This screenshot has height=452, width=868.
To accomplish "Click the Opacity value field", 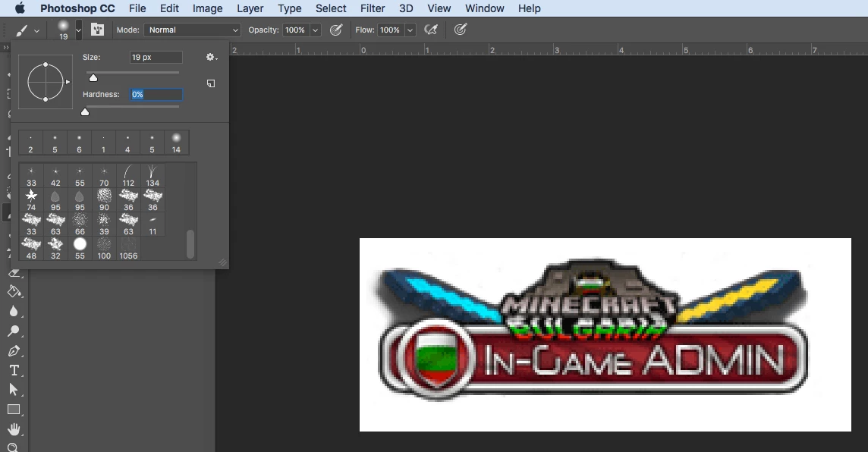I will (x=296, y=30).
